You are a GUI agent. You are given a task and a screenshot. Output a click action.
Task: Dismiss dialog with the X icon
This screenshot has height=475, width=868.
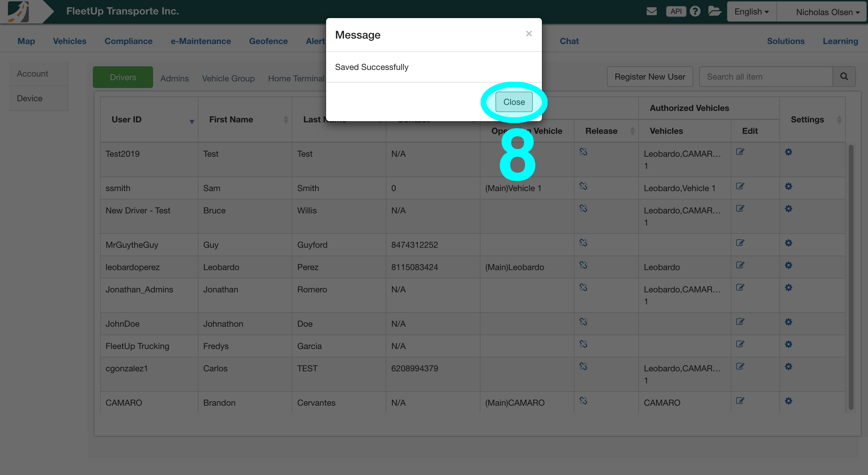[529, 34]
